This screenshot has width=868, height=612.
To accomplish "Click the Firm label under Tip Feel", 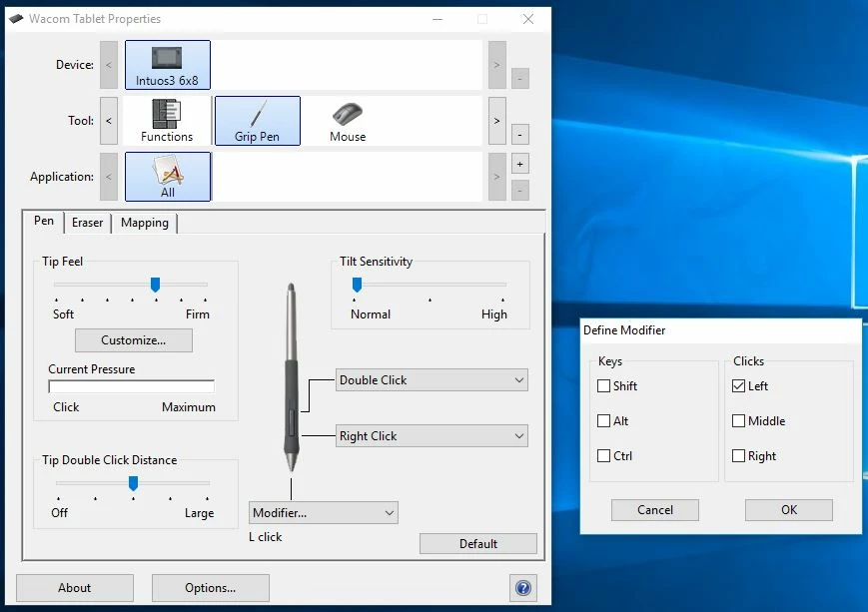I will 198,314.
